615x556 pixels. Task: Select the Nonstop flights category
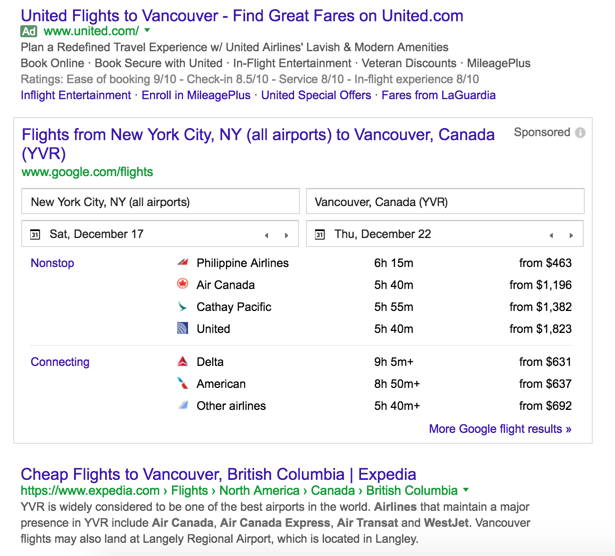(x=52, y=263)
